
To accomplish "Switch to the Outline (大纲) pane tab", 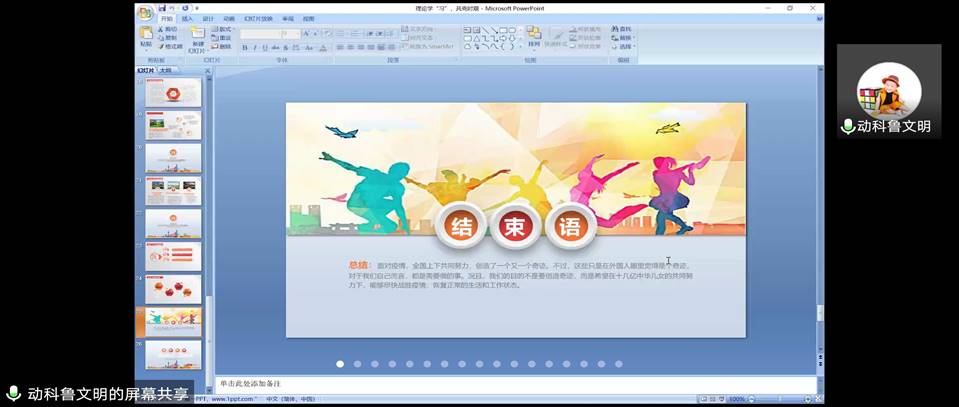I will 165,71.
